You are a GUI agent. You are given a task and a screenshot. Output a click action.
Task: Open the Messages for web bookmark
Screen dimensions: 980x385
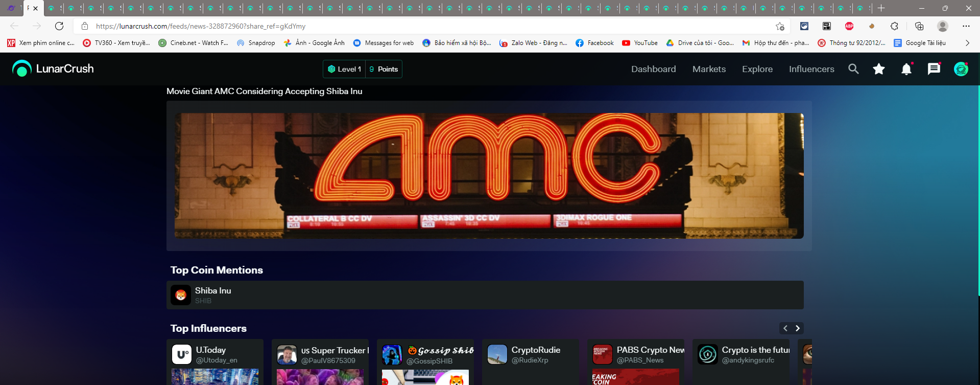coord(384,43)
